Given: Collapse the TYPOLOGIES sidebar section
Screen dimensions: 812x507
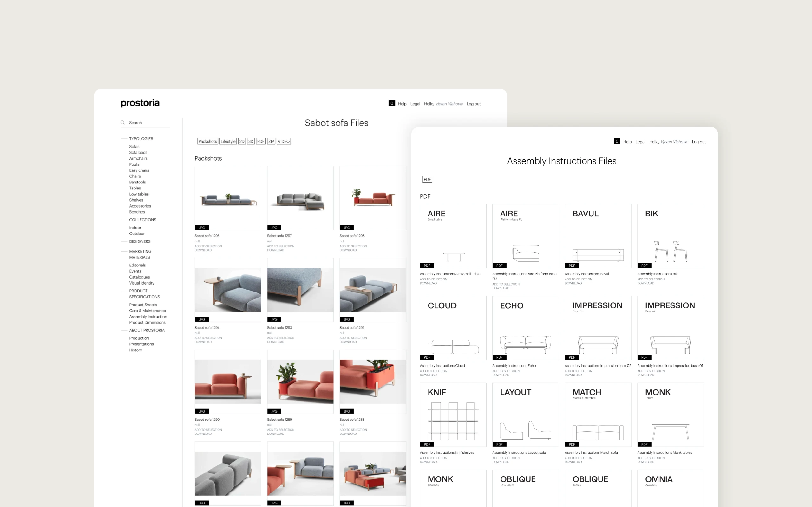Looking at the screenshot, I should click(x=141, y=138).
